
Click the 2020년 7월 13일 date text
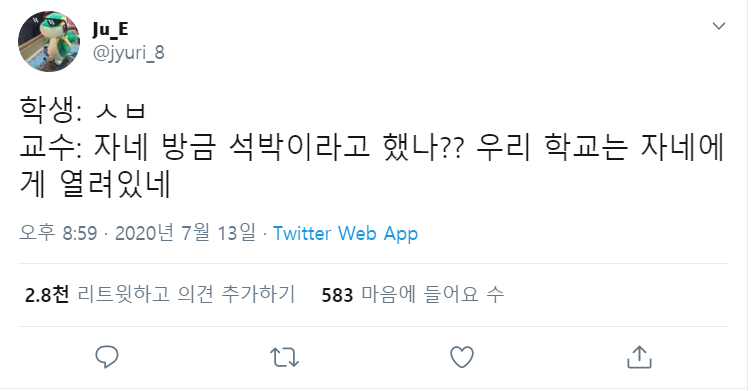(x=185, y=233)
